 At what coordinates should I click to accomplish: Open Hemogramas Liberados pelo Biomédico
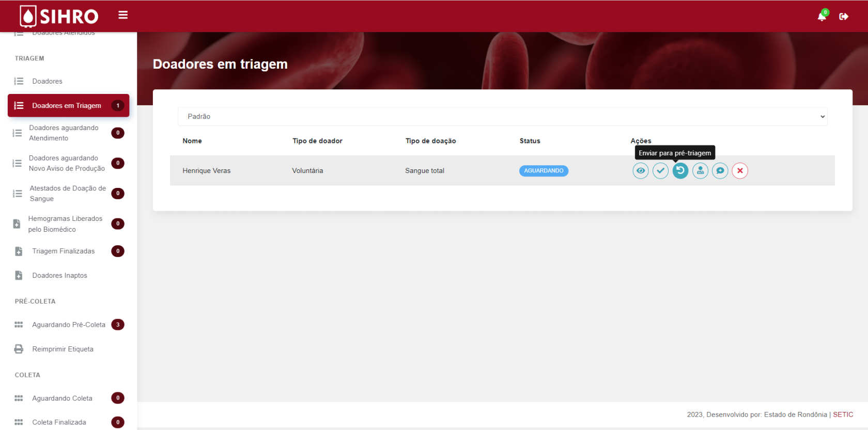tap(68, 224)
